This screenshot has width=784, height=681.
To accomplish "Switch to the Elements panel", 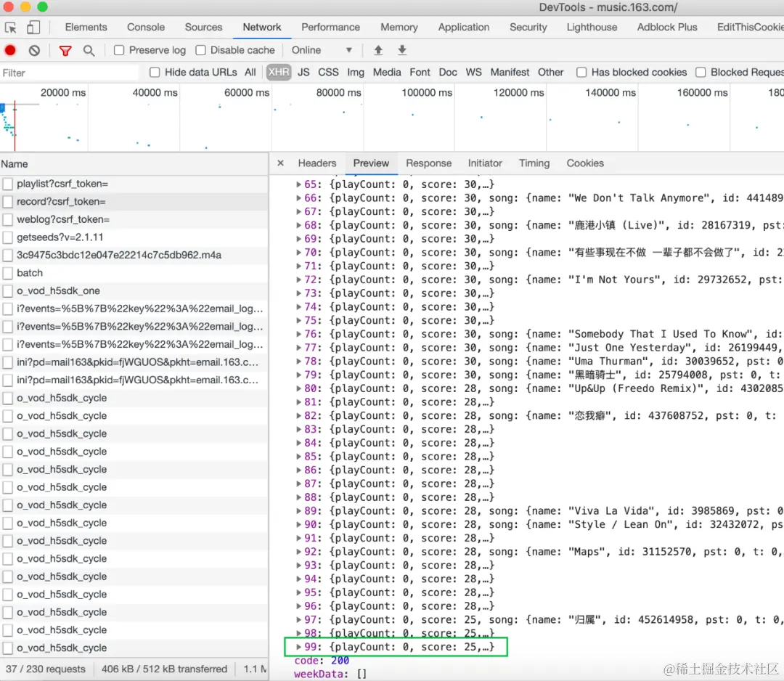I will [x=86, y=27].
